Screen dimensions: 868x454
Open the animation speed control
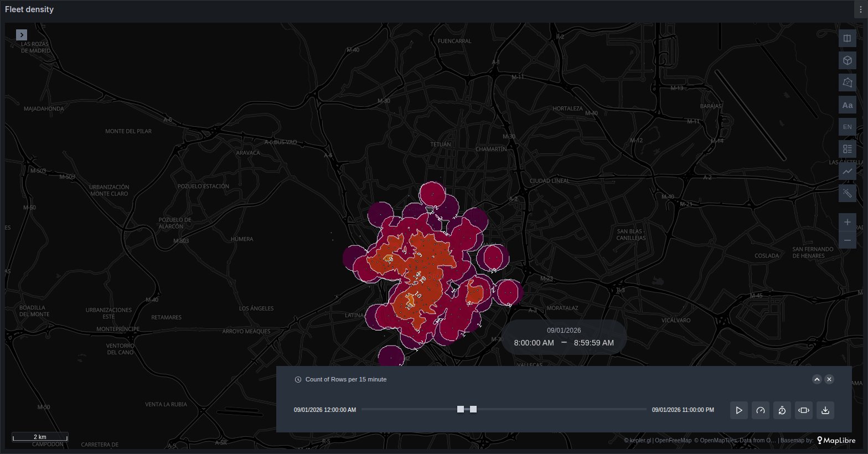pyautogui.click(x=760, y=410)
